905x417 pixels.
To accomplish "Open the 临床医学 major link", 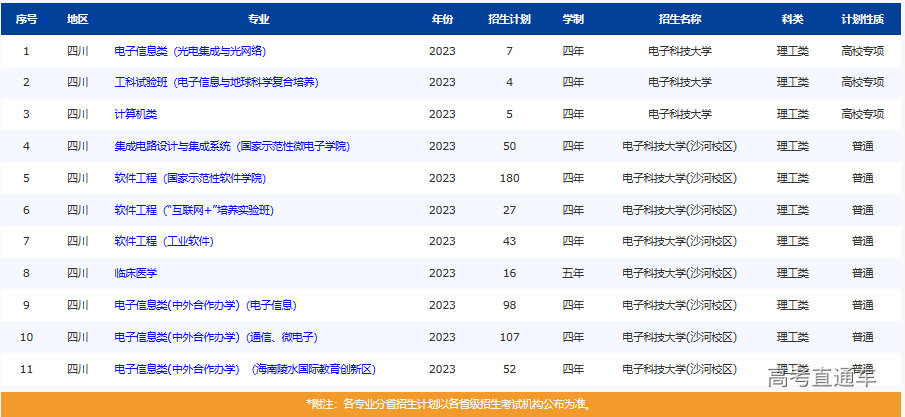I will pos(136,273).
